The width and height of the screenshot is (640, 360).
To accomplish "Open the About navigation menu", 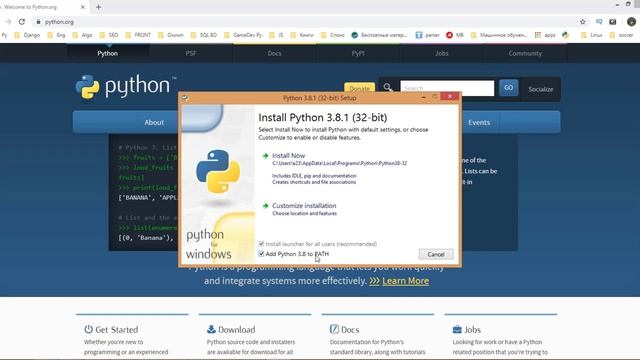I will 154,122.
